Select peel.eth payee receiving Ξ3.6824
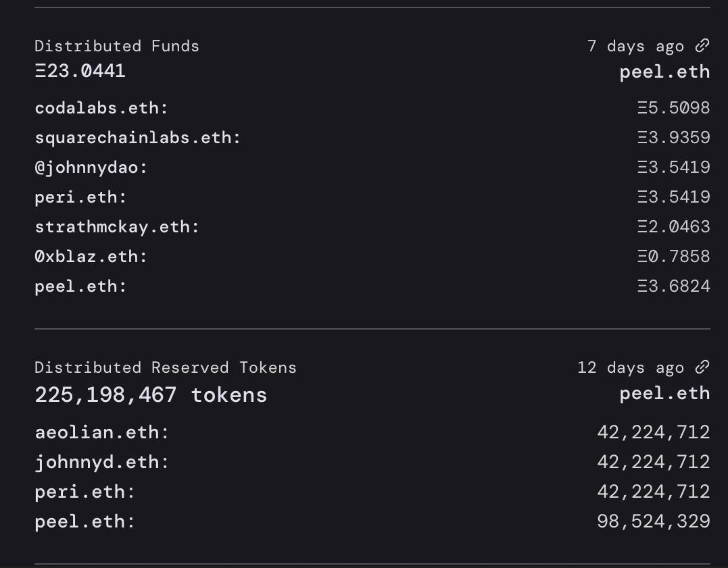The image size is (728, 568). (x=78, y=286)
